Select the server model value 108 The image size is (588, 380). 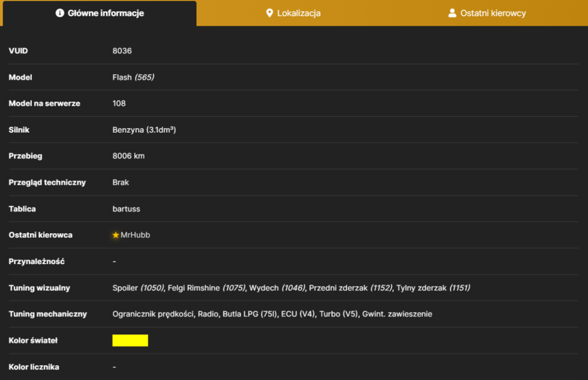(119, 103)
